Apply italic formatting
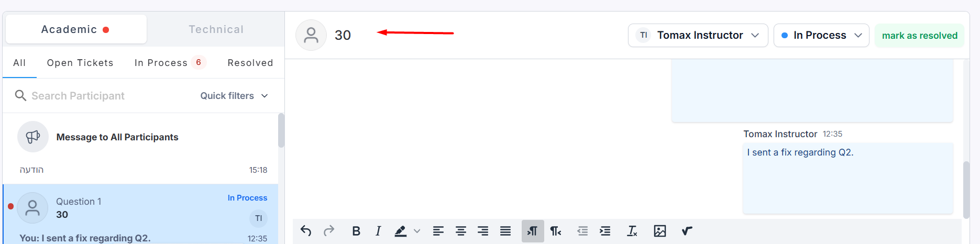 point(378,231)
